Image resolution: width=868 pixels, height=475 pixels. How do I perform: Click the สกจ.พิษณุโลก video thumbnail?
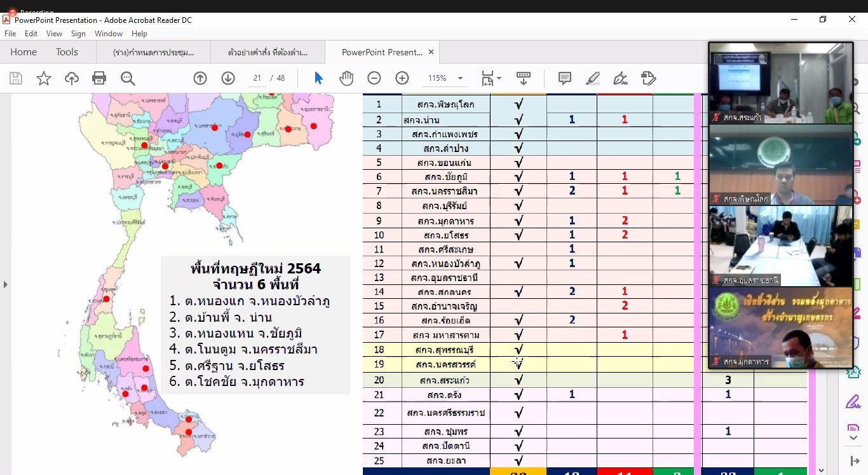tap(781, 164)
